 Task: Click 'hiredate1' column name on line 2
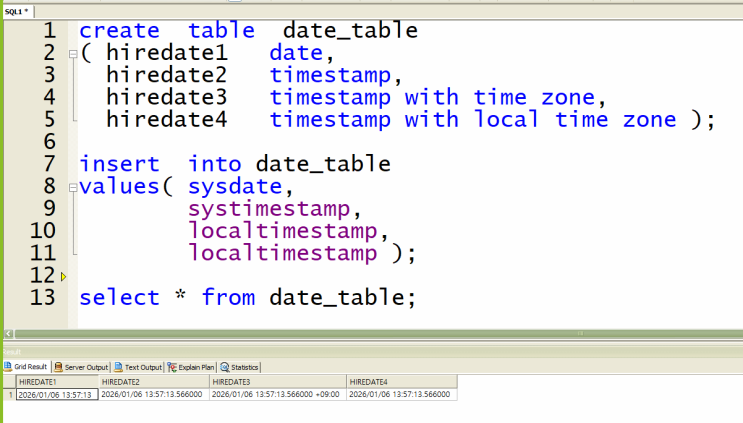pos(167,53)
